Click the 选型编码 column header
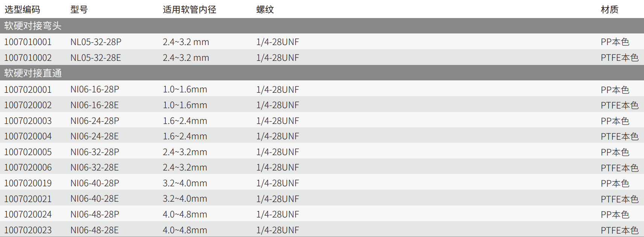The image size is (644, 237). [22, 9]
